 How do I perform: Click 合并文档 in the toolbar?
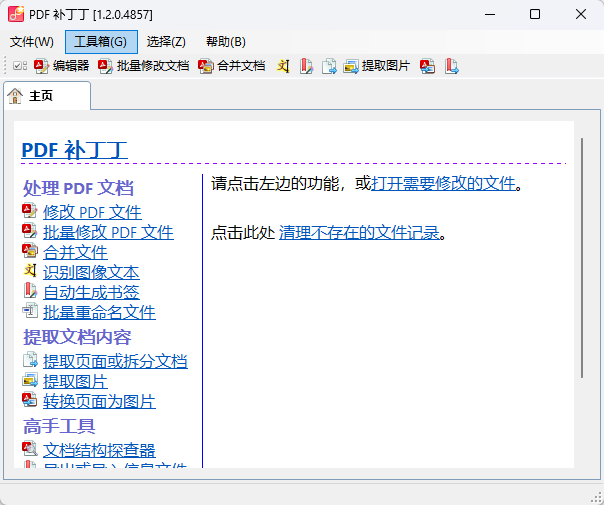tap(232, 66)
